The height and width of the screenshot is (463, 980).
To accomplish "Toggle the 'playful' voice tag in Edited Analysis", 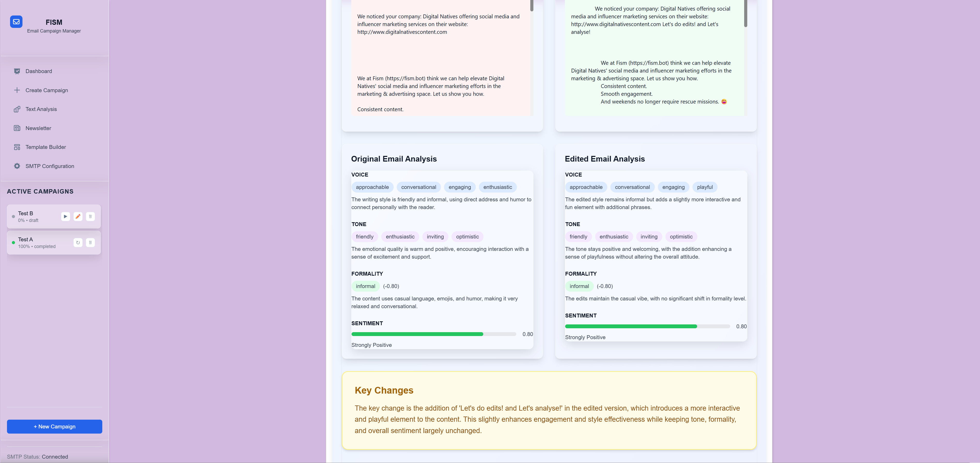I will (705, 187).
